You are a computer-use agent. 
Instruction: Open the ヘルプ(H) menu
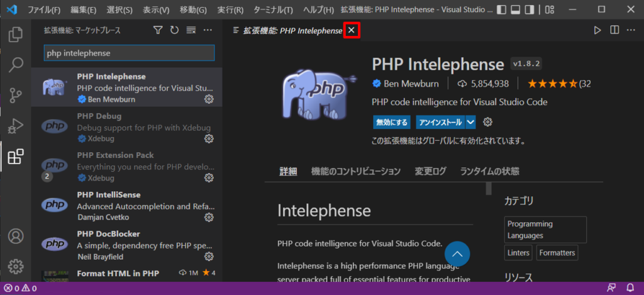318,9
